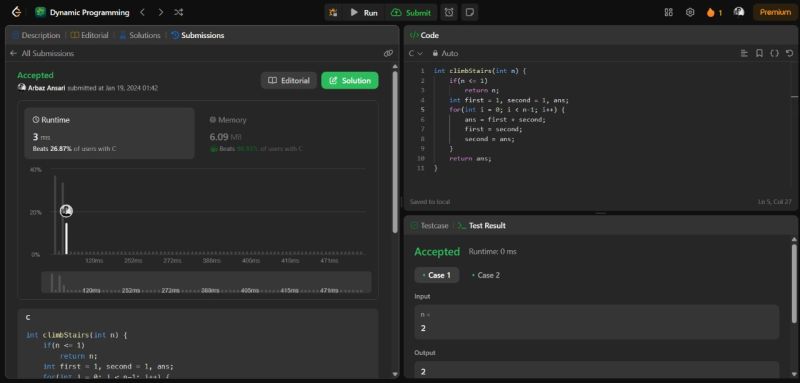Click line number 1 in the editor gutter

pyautogui.click(x=422, y=71)
